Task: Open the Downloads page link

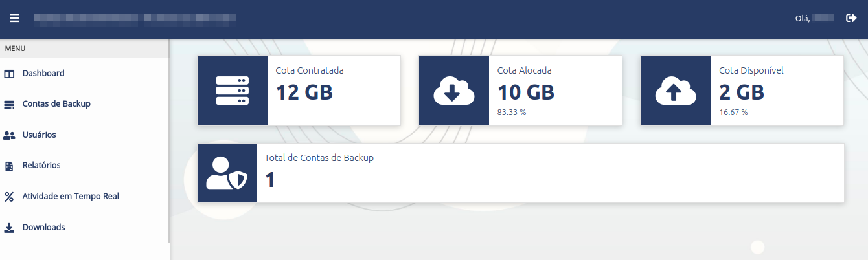Action: point(43,228)
